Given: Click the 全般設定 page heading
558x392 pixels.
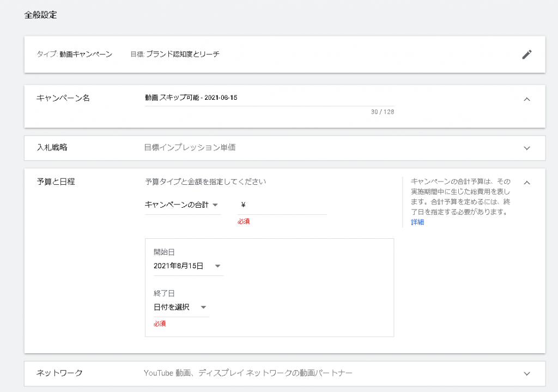Looking at the screenshot, I should pos(40,15).
